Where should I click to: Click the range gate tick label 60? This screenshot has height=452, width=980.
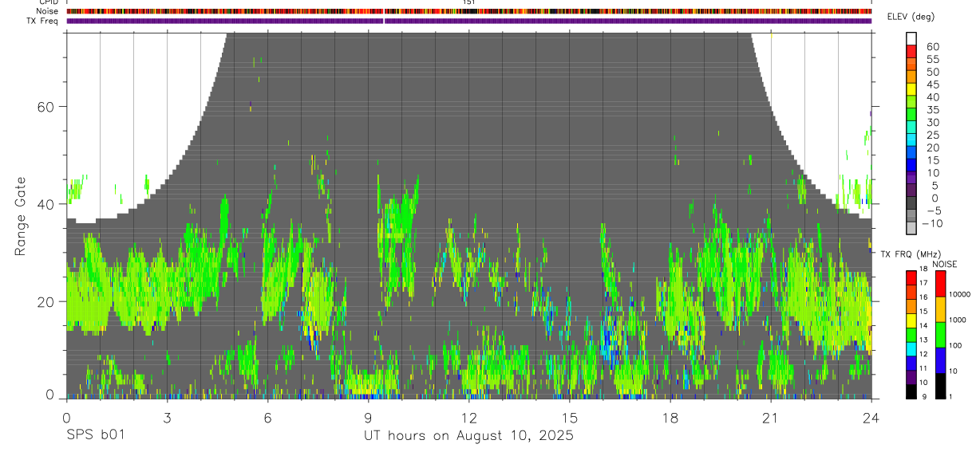point(45,107)
